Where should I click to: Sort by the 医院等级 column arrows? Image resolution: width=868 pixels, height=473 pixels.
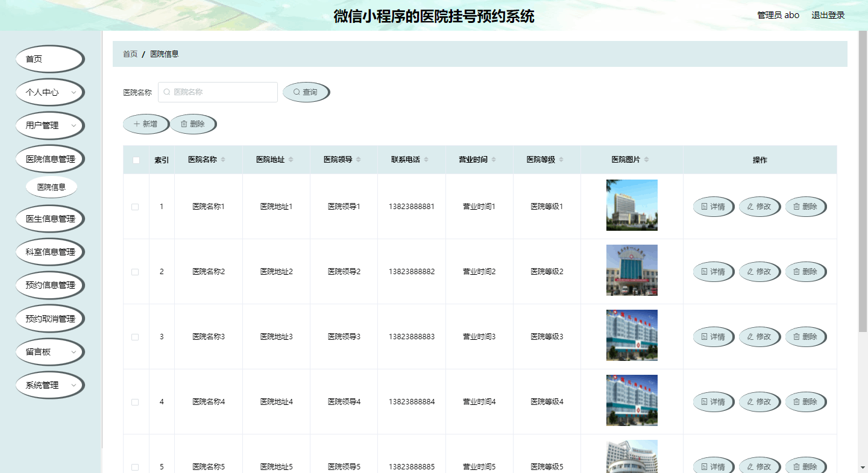(x=561, y=160)
